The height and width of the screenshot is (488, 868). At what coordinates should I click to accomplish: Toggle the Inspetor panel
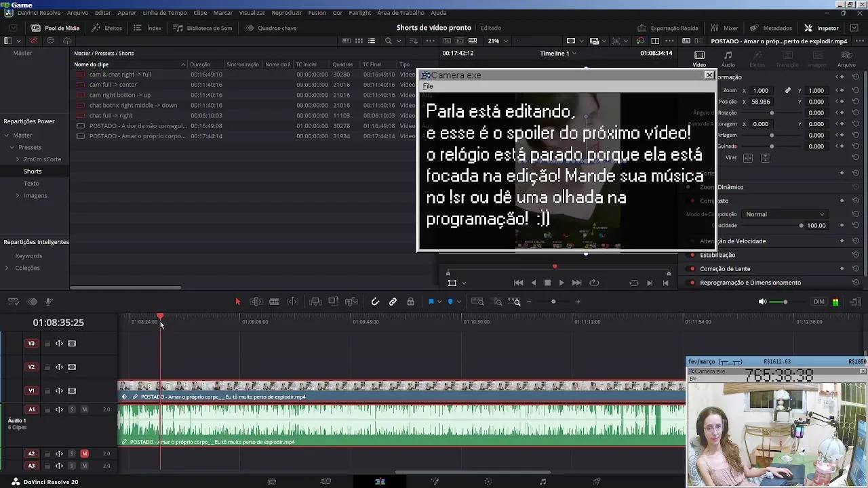[821, 28]
